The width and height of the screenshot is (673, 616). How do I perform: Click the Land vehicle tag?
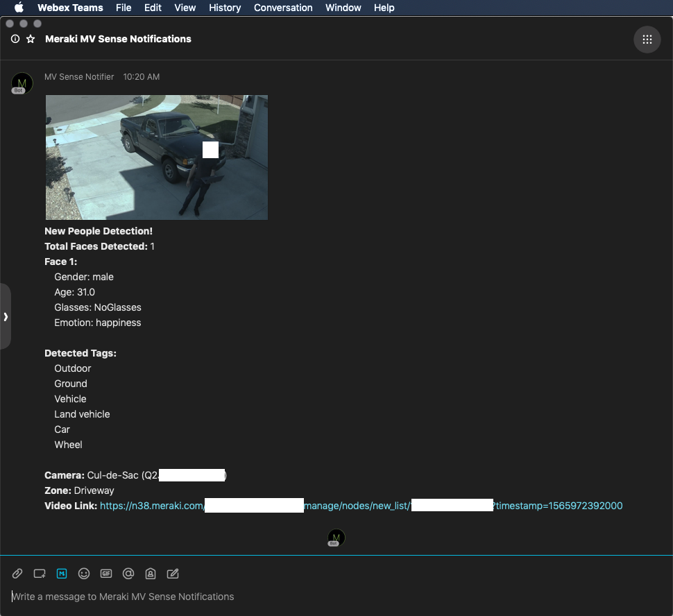tap(82, 414)
